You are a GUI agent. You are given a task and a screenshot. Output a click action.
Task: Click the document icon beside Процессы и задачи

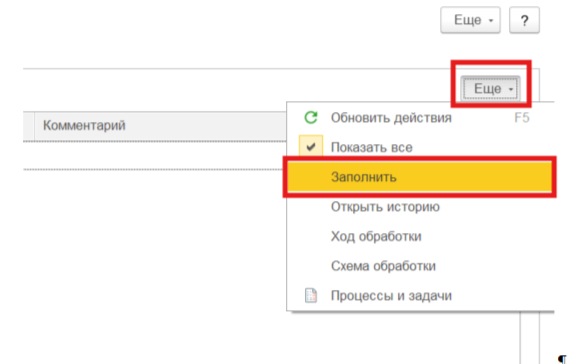pyautogui.click(x=311, y=295)
